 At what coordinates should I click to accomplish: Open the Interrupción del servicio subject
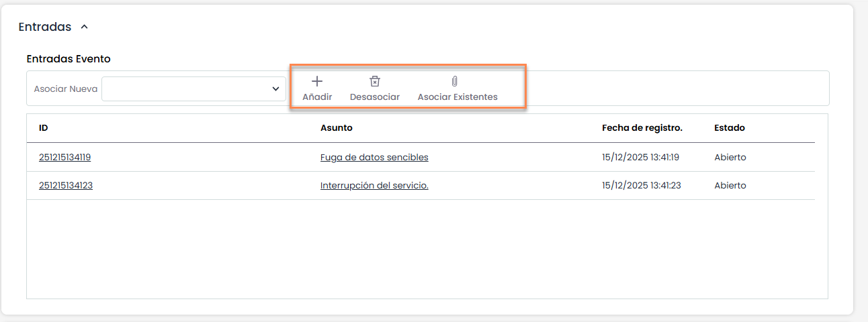(374, 186)
